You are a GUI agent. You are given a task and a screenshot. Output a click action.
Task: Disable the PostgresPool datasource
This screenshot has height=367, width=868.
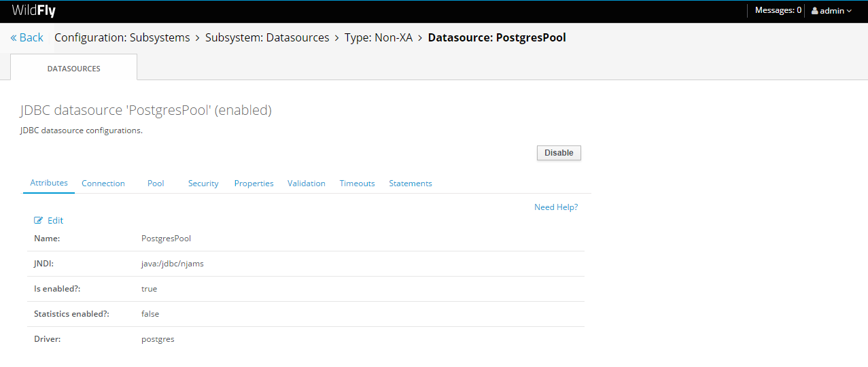coord(559,153)
